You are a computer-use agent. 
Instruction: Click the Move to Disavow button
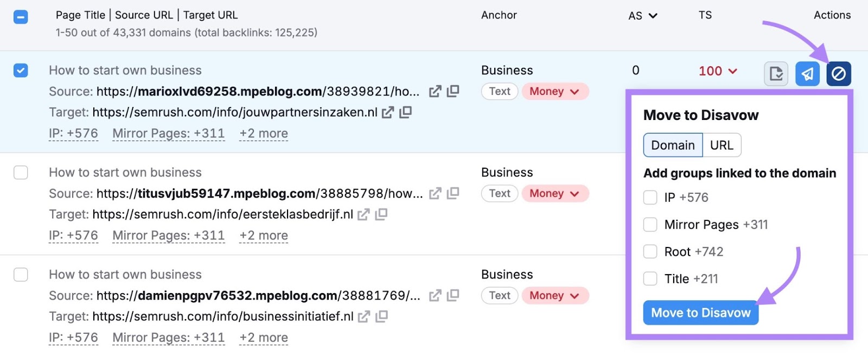click(x=700, y=313)
